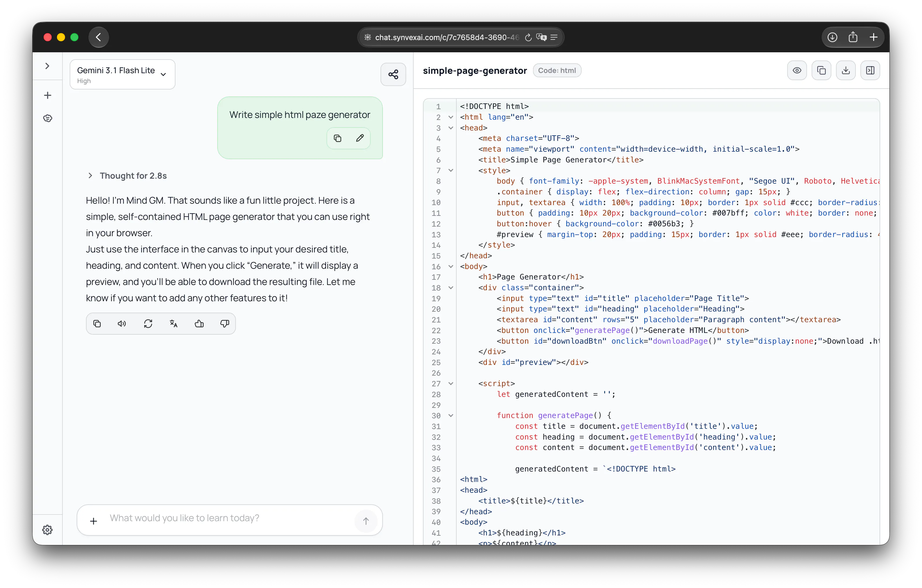The width and height of the screenshot is (922, 588).
Task: Click the title tag on line 6
Action: click(561, 159)
